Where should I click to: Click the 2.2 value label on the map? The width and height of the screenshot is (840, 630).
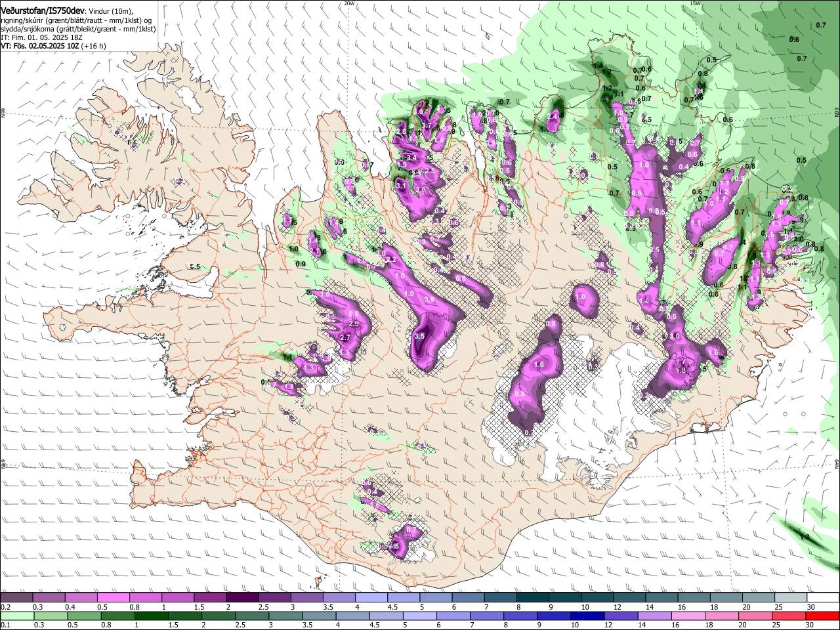(391, 260)
